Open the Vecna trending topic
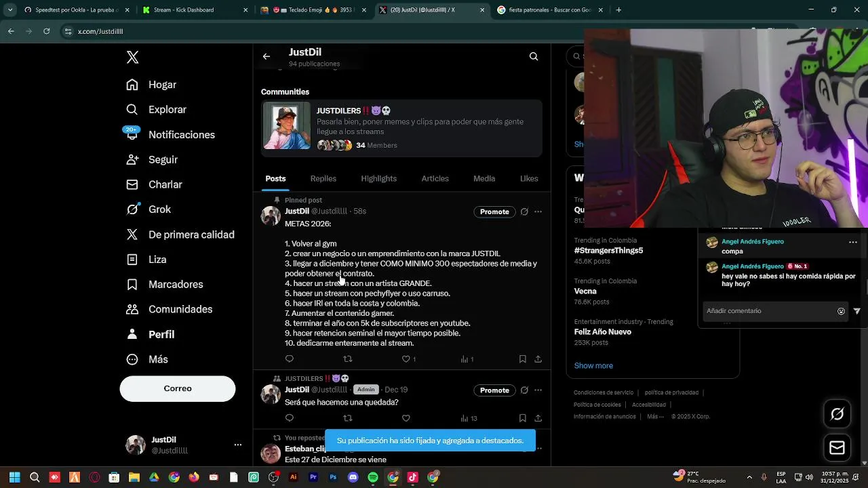Viewport: 868px width, 488px height. pos(585,291)
